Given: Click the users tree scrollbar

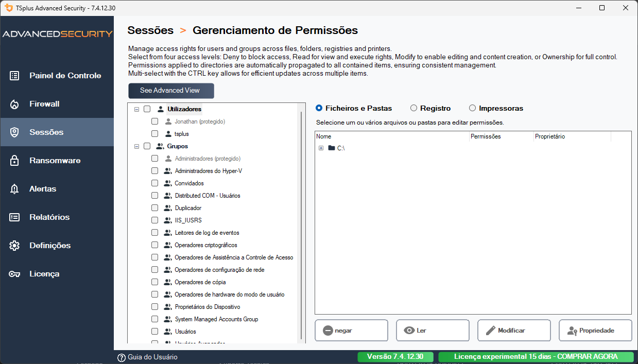Looking at the screenshot, I should 301,221.
